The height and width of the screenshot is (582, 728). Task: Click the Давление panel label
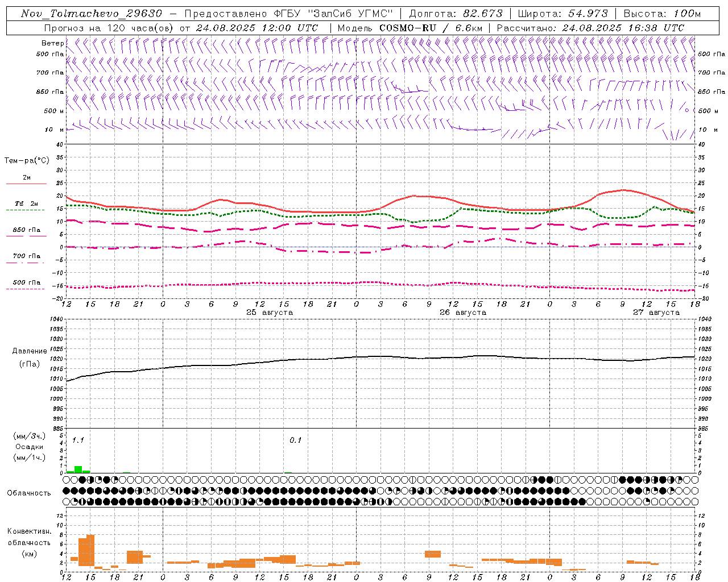[30, 351]
